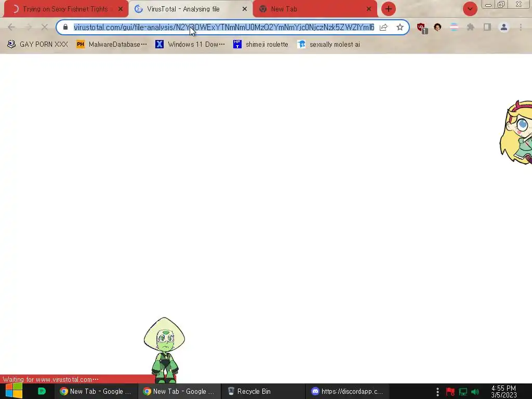The width and height of the screenshot is (532, 399).
Task: Open a new browser tab with plus button
Action: pos(389,9)
